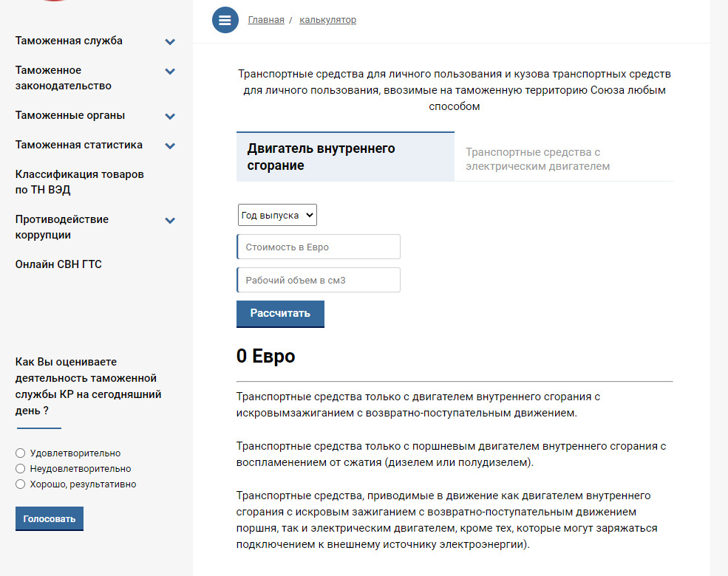The height and width of the screenshot is (576, 728).
Task: Select the Удовлетворительно radio option
Action: [21, 453]
